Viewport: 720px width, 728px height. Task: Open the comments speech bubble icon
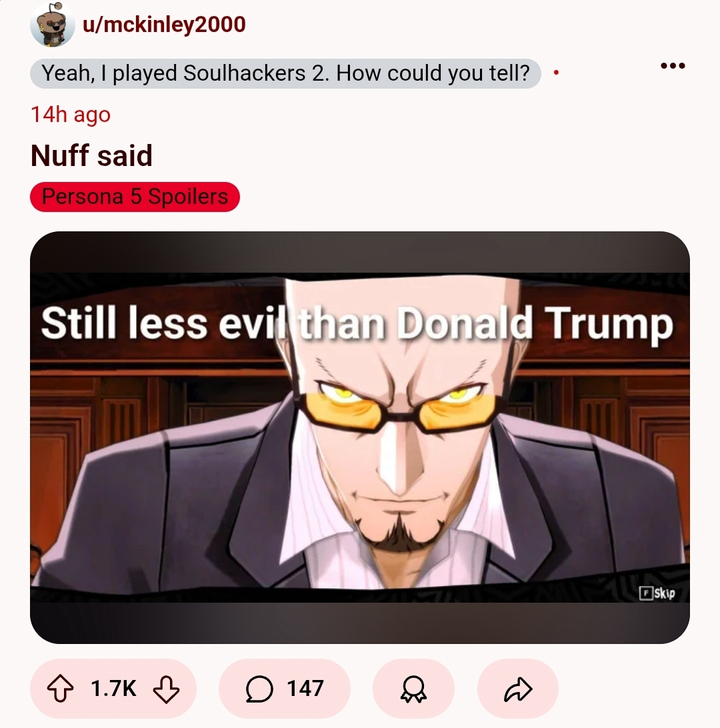tap(259, 689)
